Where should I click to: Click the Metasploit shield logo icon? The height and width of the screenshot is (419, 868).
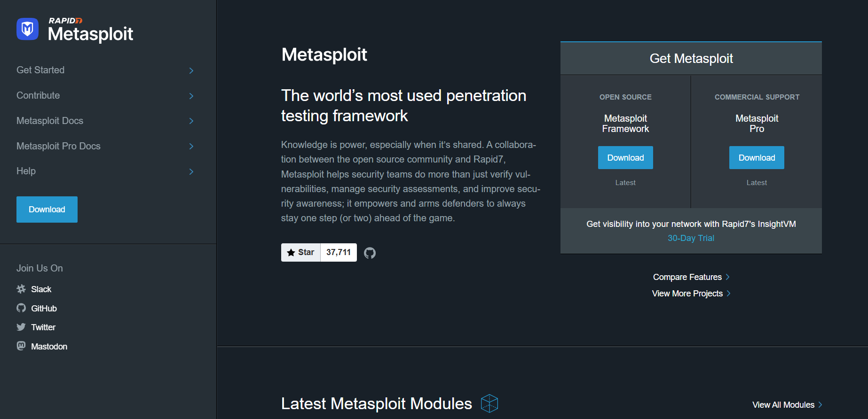[27, 29]
